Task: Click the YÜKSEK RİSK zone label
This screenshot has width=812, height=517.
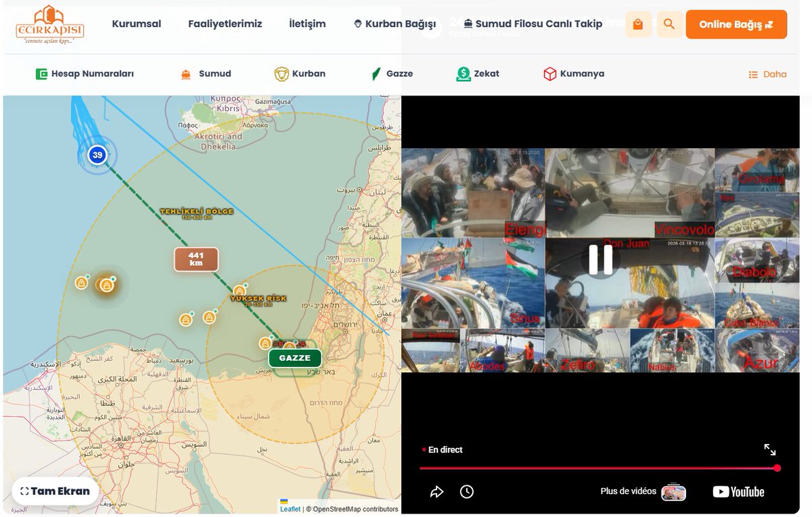Action: 258,299
